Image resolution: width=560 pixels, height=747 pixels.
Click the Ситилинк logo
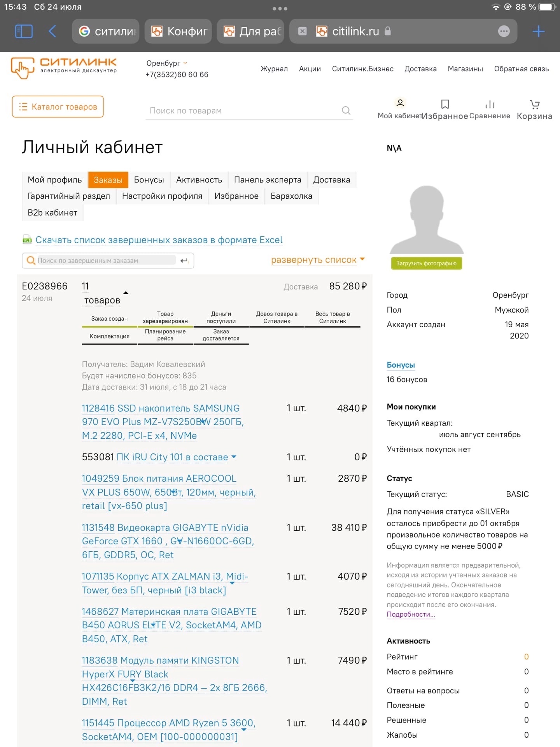[x=64, y=68]
